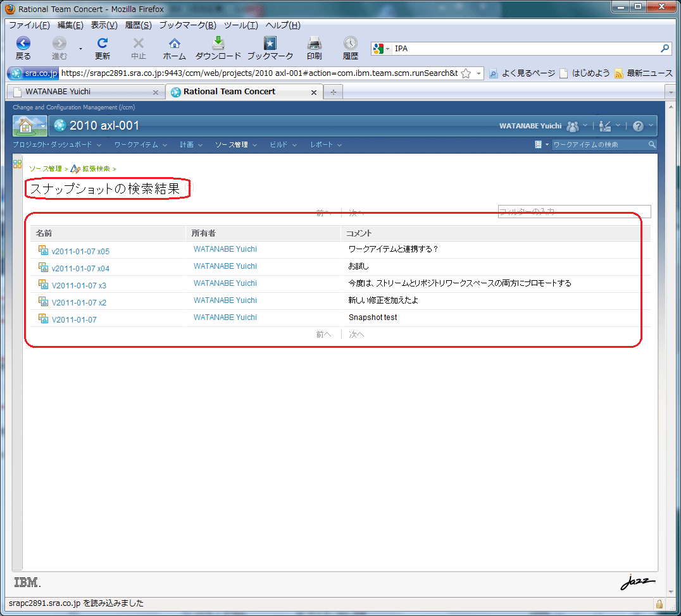
Task: Open the ヘルプ(H) menu
Action: tap(283, 25)
